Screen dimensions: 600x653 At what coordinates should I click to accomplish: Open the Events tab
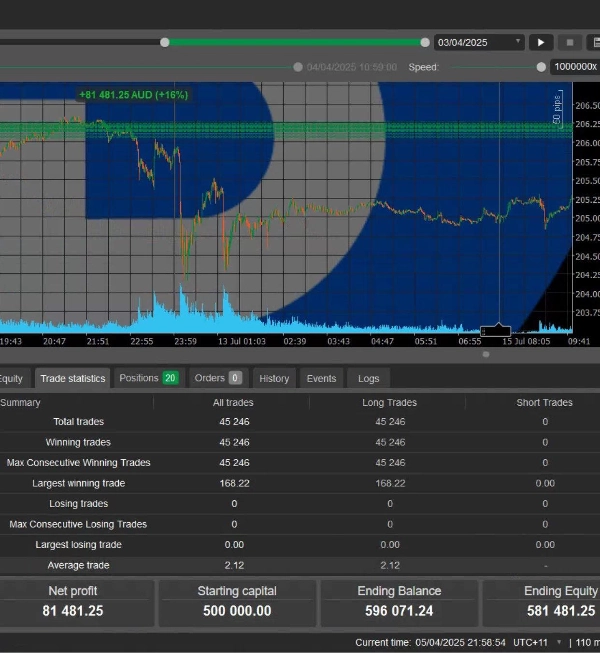(x=321, y=378)
